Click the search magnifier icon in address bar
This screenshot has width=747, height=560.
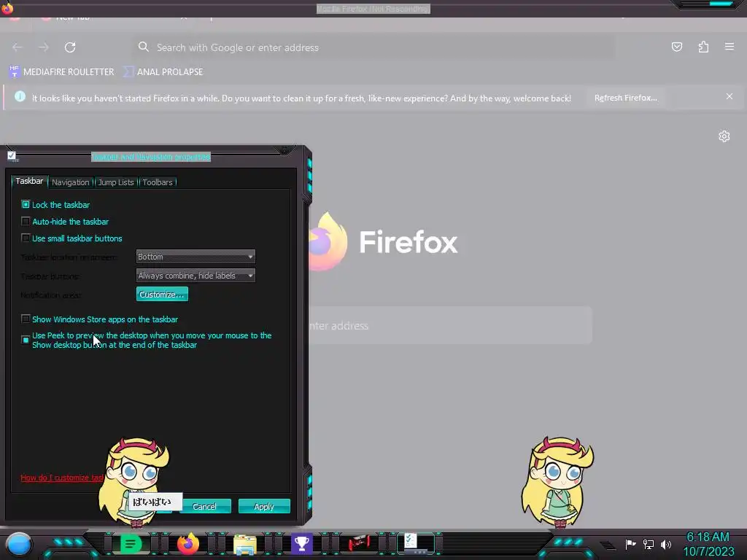click(x=144, y=47)
